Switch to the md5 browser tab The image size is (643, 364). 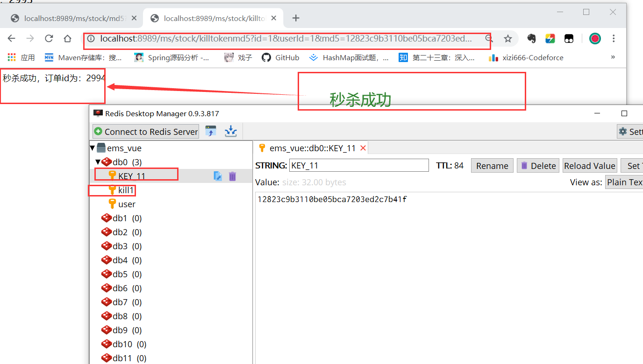coord(75,18)
